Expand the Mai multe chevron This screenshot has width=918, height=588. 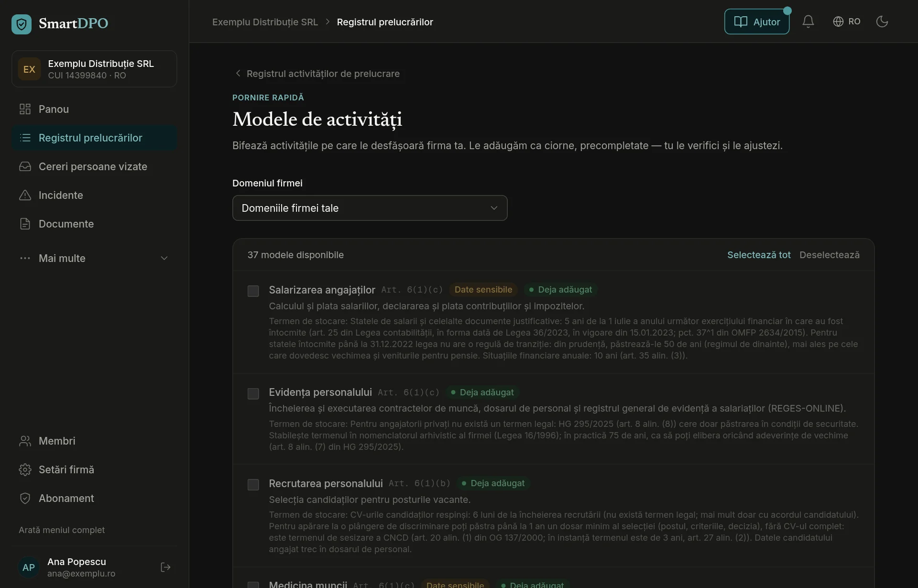(164, 258)
